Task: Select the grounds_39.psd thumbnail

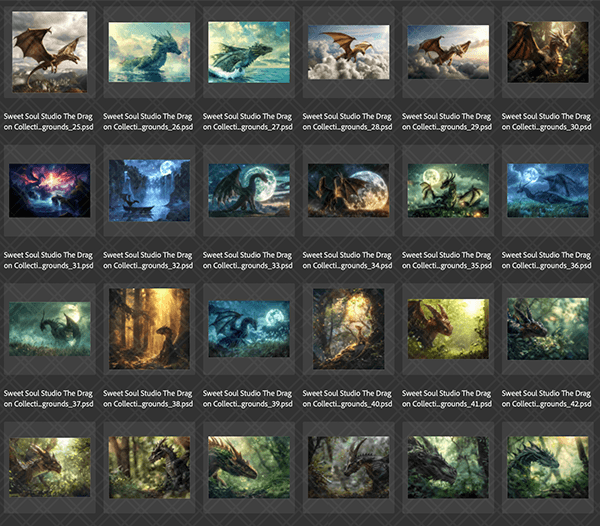Action: point(249,329)
